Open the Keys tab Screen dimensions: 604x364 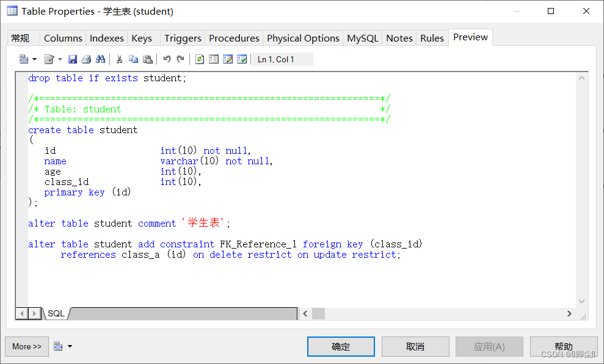click(141, 37)
